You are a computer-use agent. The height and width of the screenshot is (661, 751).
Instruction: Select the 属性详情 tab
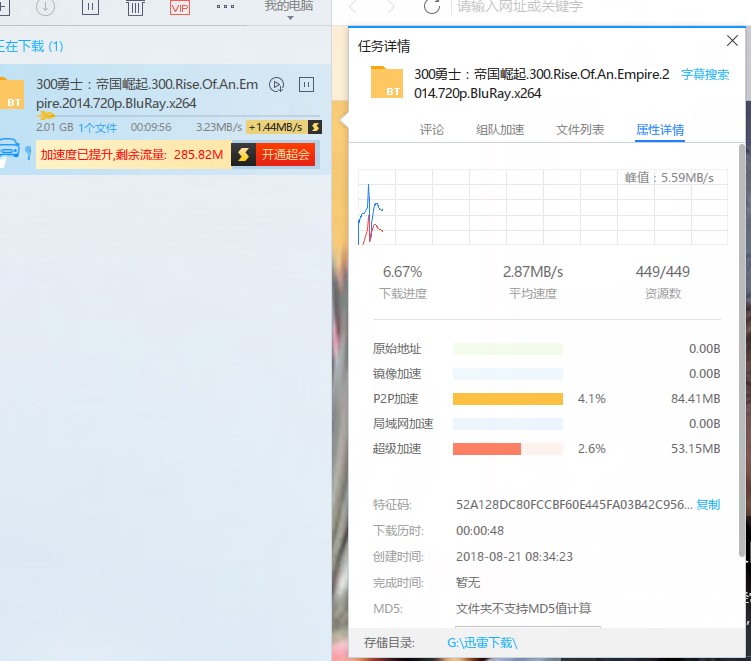660,130
